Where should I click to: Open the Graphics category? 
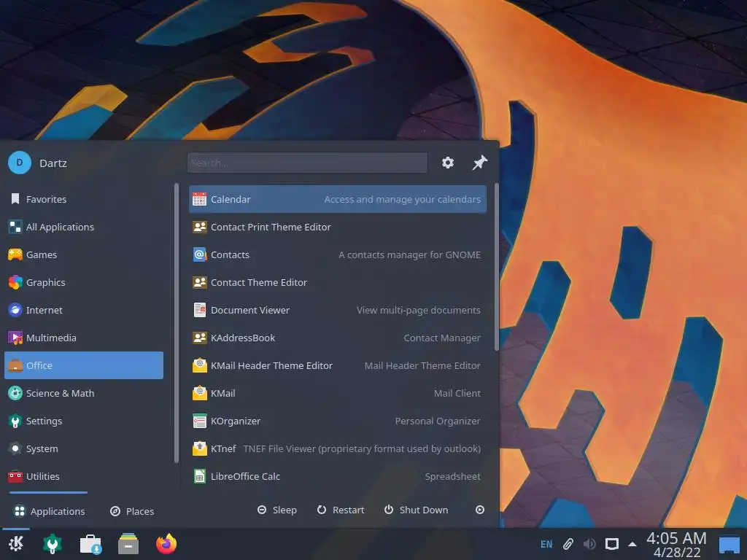(84, 282)
